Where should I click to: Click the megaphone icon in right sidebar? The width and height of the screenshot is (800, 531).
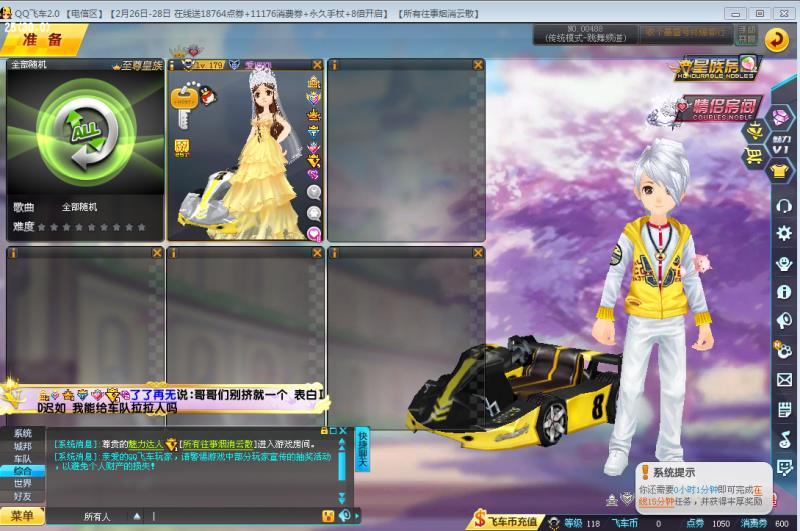click(x=784, y=320)
